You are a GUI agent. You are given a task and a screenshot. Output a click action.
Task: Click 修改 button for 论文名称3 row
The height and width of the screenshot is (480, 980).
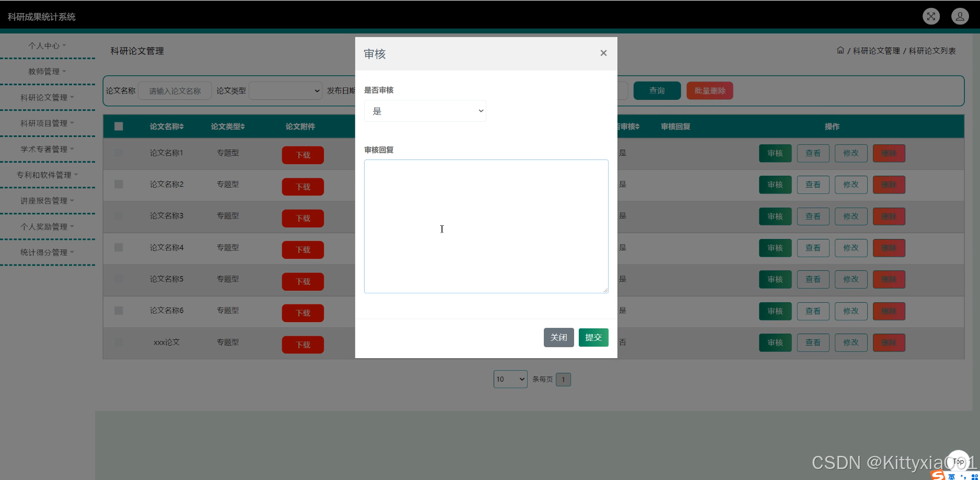click(x=851, y=216)
